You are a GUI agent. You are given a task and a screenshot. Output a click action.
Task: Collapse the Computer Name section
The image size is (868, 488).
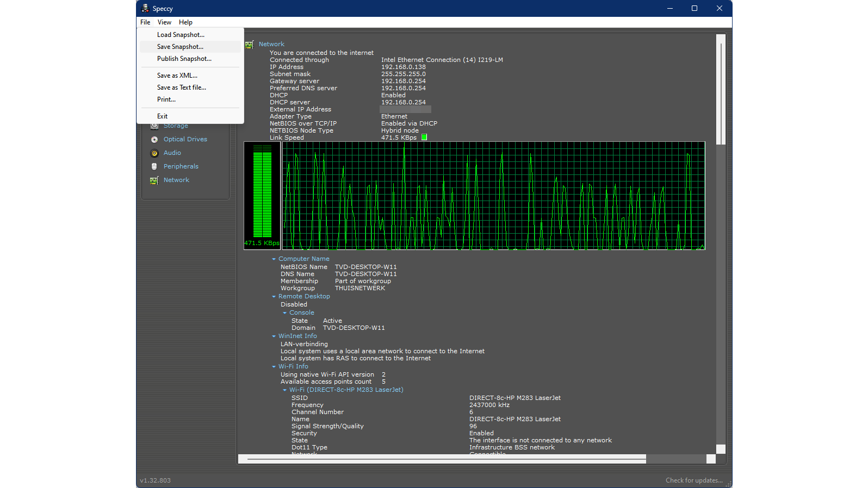[x=274, y=259]
